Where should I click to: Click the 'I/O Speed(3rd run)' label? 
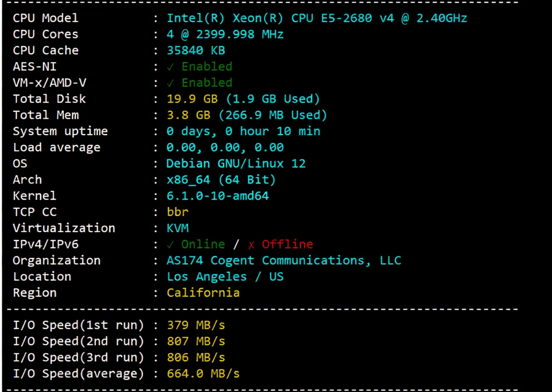78,358
